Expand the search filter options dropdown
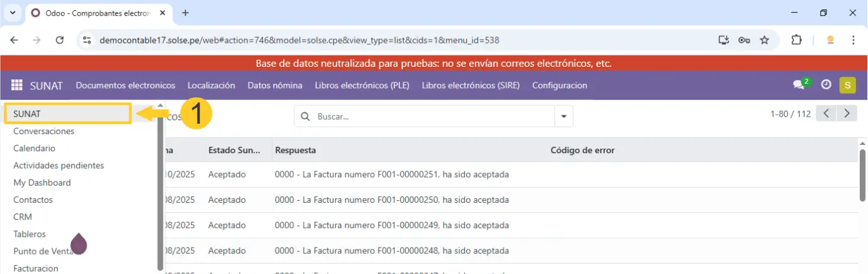The height and width of the screenshot is (274, 868). click(563, 117)
